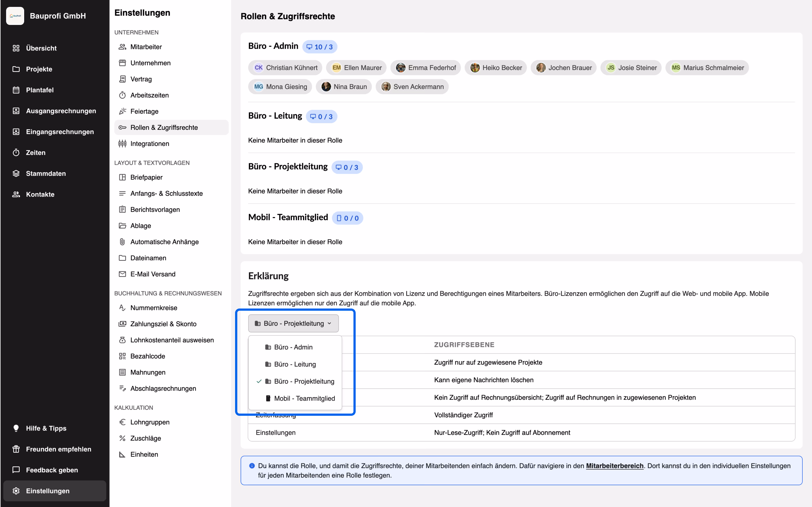Click Heiko Becker employee chip
The width and height of the screenshot is (812, 507).
496,68
